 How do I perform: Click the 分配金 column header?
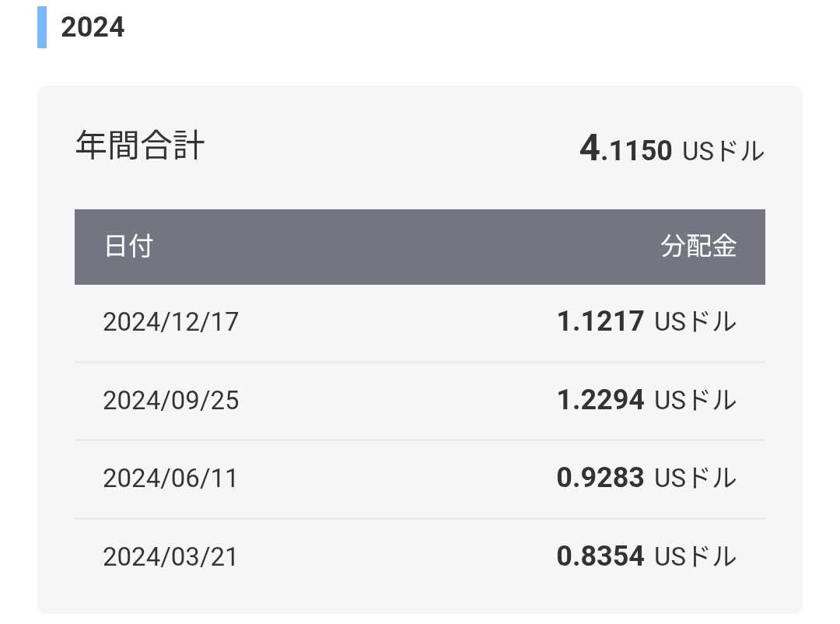pos(698,247)
